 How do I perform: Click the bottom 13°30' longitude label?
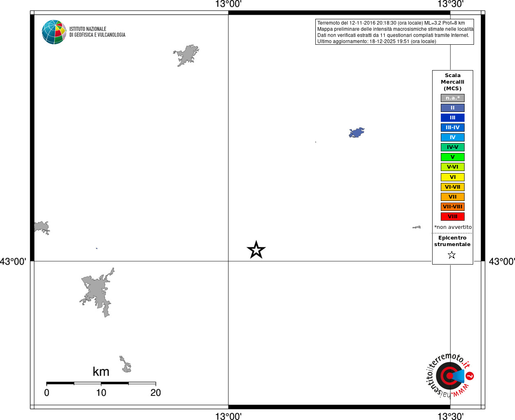[450, 416]
